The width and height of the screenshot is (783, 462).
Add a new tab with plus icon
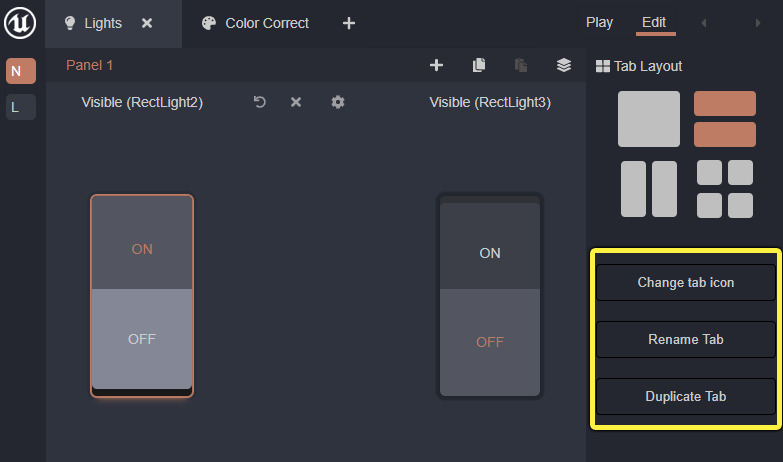349,23
